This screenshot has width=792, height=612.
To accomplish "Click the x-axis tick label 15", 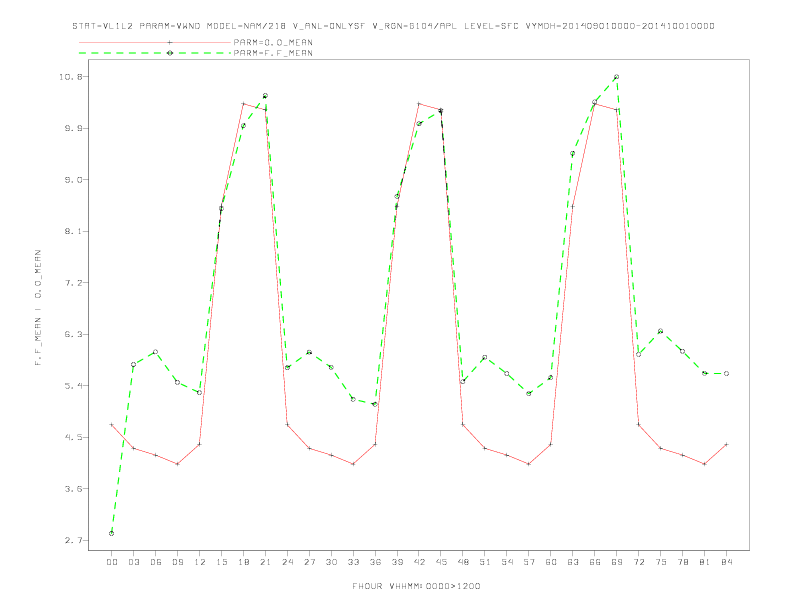I will 221,562.
